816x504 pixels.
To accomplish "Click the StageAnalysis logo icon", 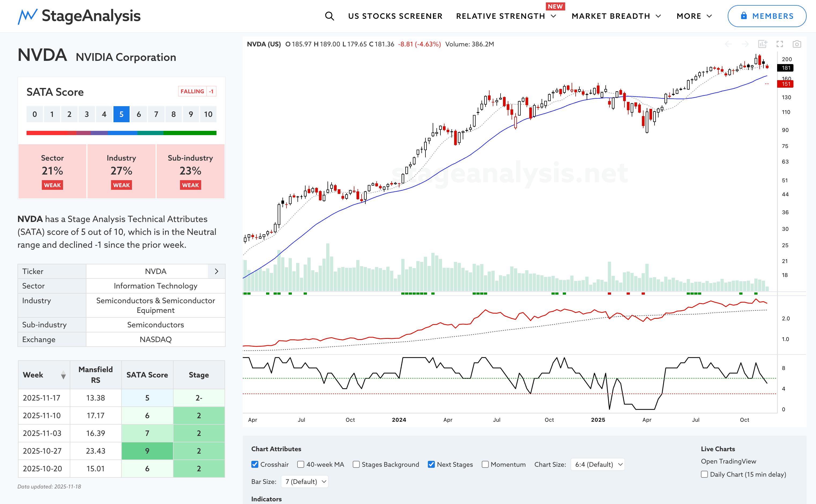I will (x=27, y=16).
